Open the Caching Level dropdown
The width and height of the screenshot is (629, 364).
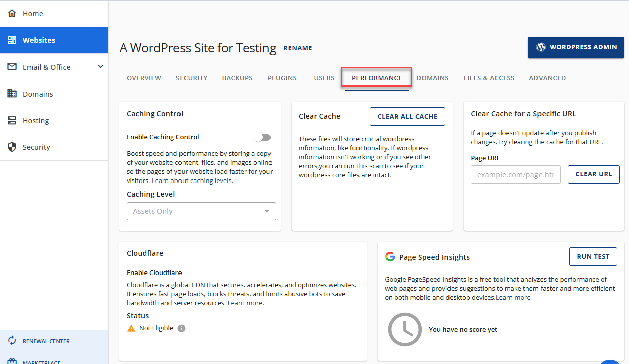[201, 211]
